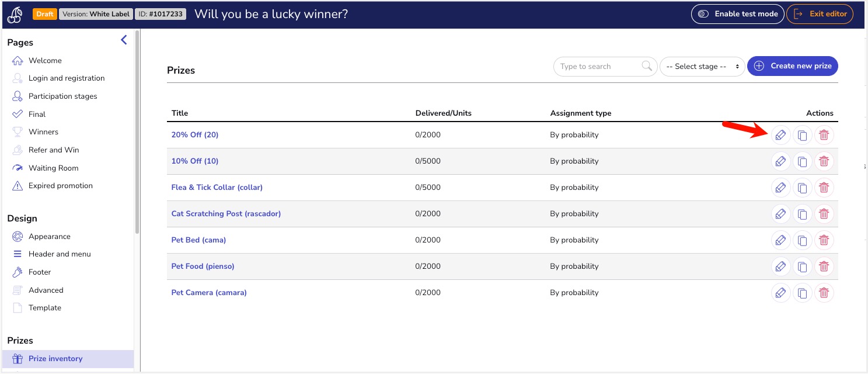Enable test mode
This screenshot has width=868, height=374.
point(738,14)
